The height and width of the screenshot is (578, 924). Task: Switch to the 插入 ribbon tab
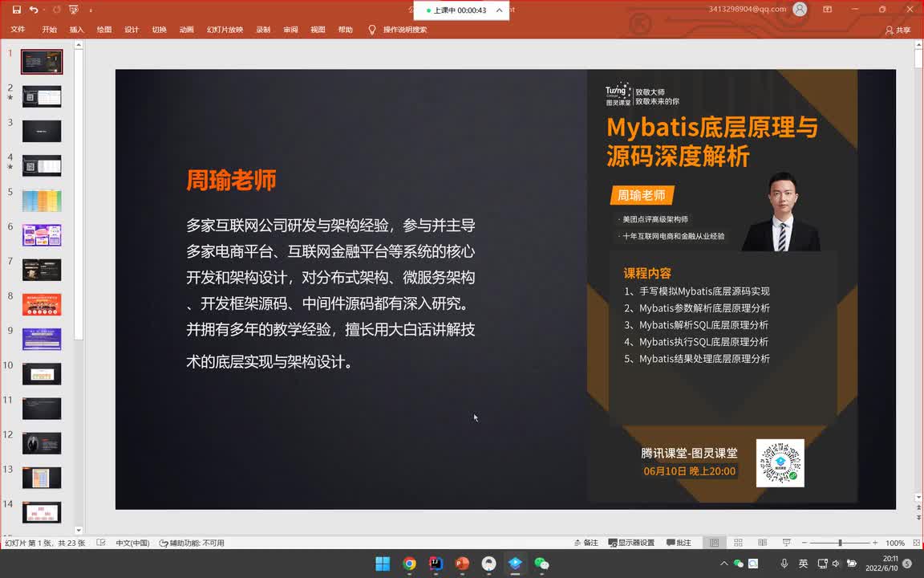point(77,30)
